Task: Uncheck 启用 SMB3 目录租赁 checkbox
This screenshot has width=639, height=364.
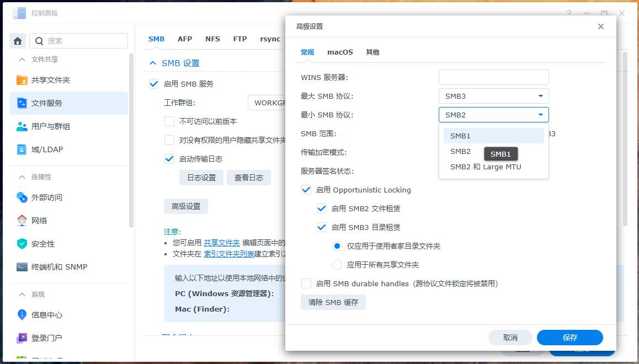Action: coord(322,227)
